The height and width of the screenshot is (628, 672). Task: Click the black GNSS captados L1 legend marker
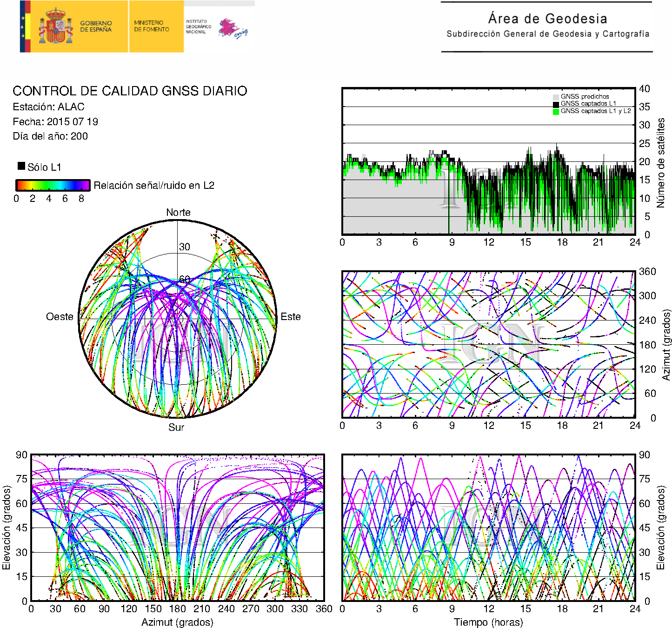tap(556, 104)
